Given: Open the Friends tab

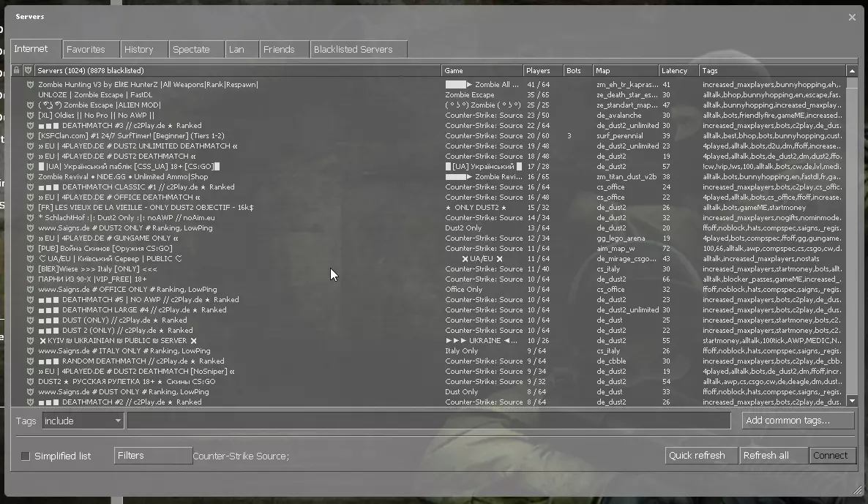Looking at the screenshot, I should pyautogui.click(x=285, y=49).
